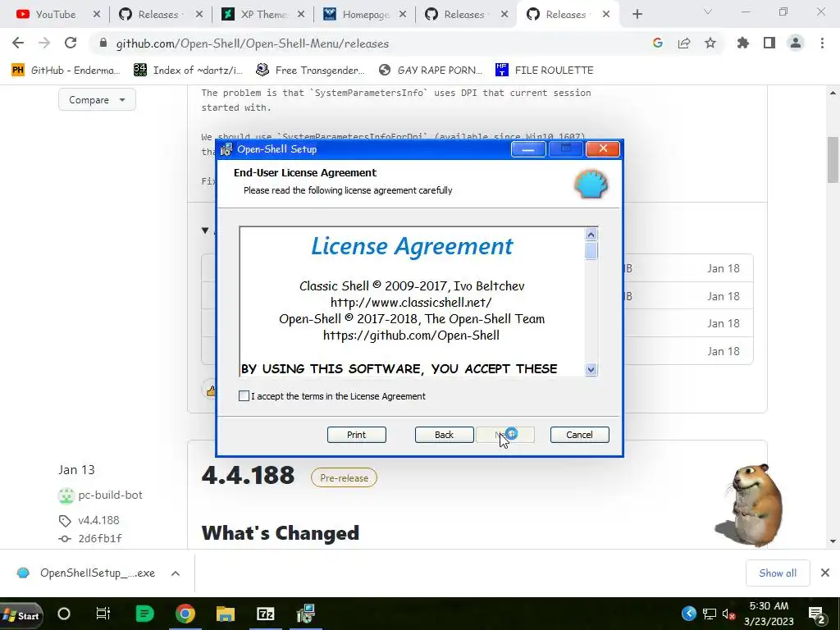This screenshot has height=630, width=840.
Task: Switch to the YouTube tab
Action: tap(46, 15)
